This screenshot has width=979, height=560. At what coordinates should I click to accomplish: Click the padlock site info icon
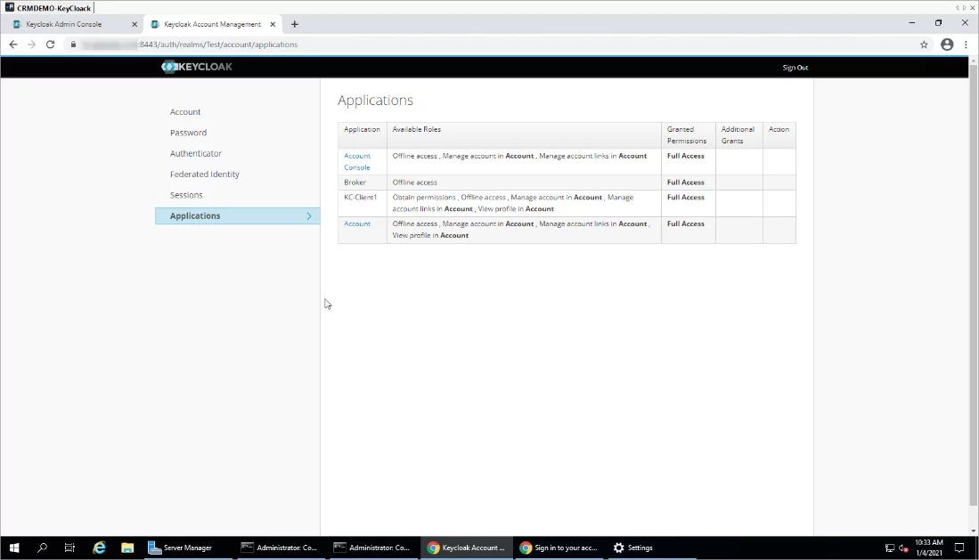tap(73, 45)
